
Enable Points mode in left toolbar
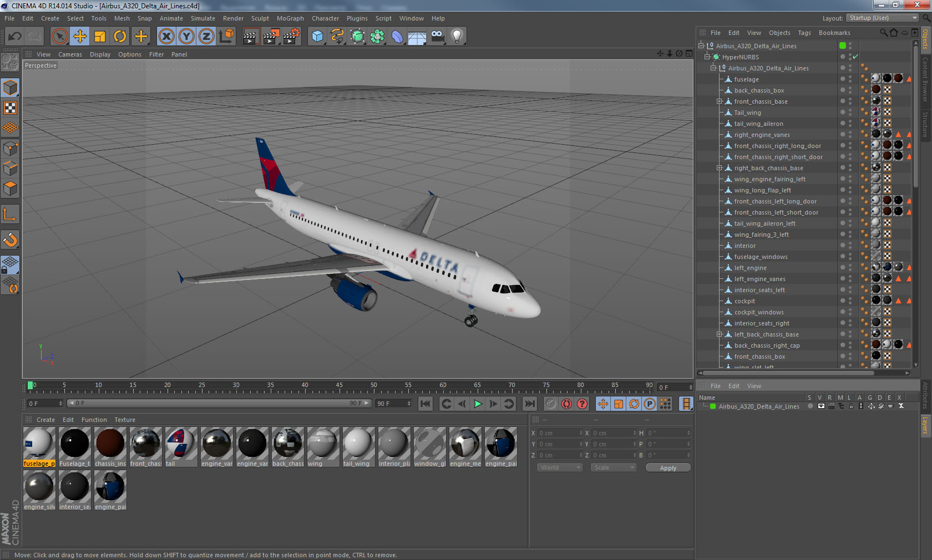point(11,149)
